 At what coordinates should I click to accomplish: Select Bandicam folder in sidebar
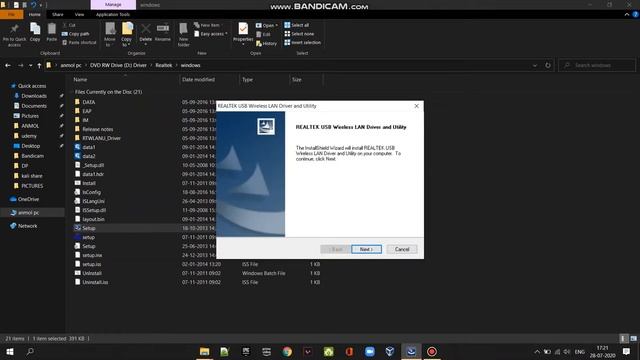[x=32, y=156]
